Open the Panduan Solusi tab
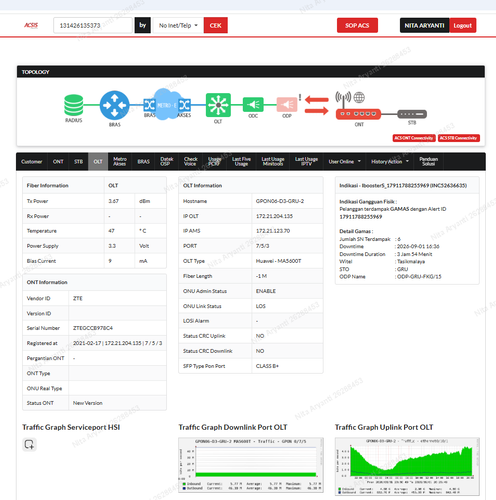Screen dimensions: 496x500 click(x=429, y=162)
